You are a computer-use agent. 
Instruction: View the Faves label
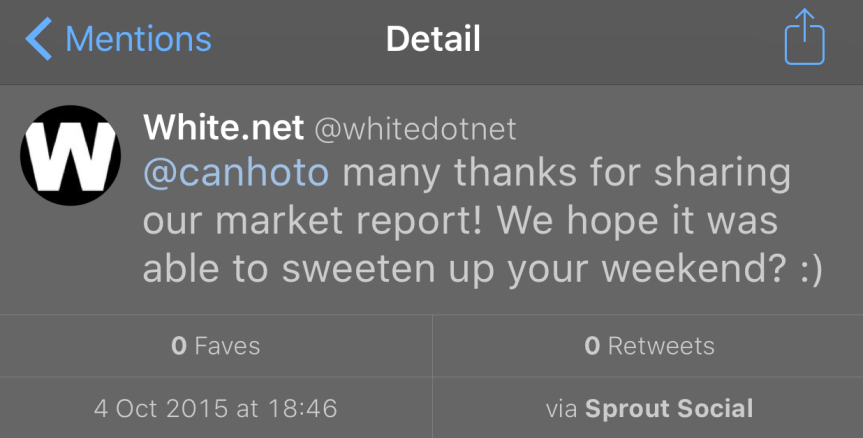[x=227, y=347]
